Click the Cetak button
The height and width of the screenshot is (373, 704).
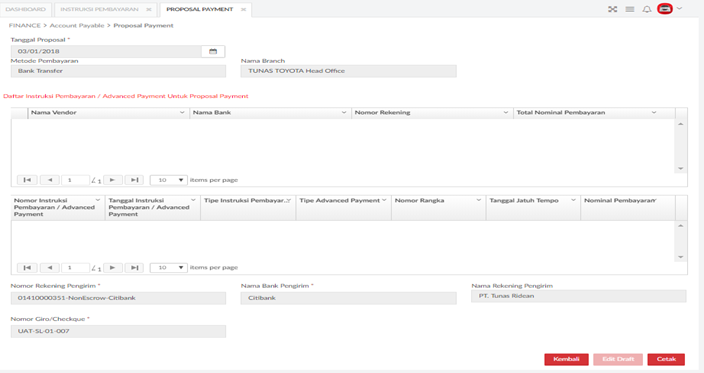click(x=666, y=359)
